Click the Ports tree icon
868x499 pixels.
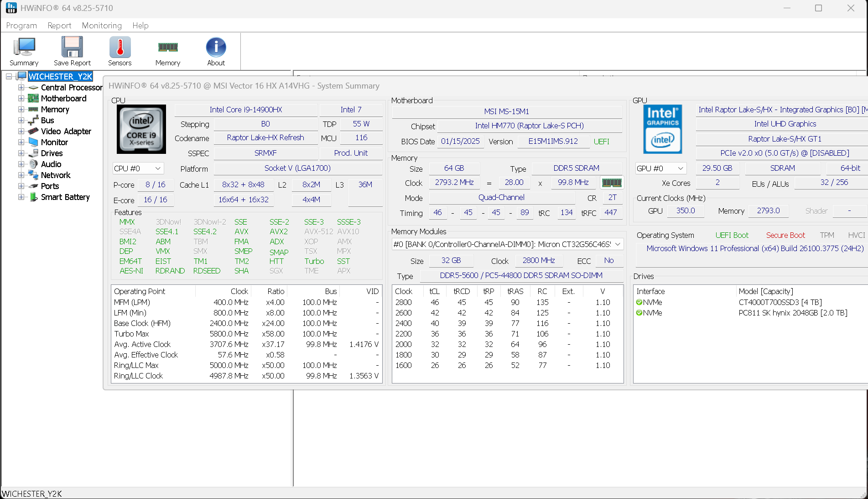[x=33, y=186]
